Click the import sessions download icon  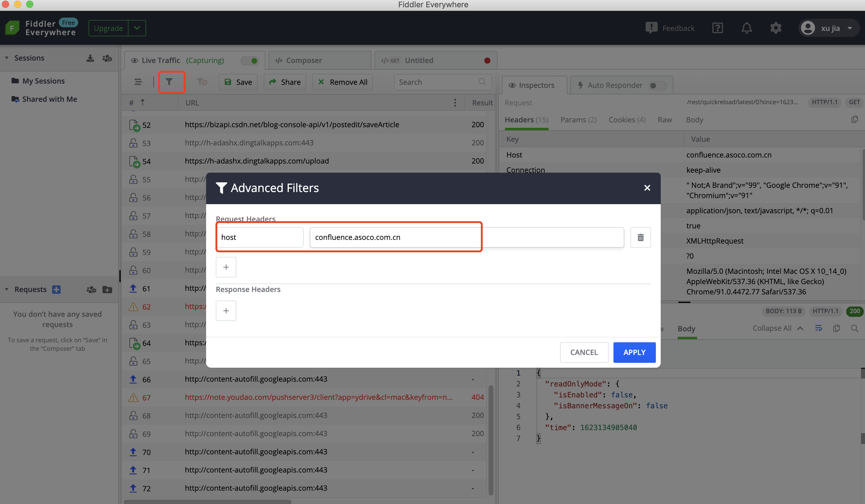pos(90,58)
